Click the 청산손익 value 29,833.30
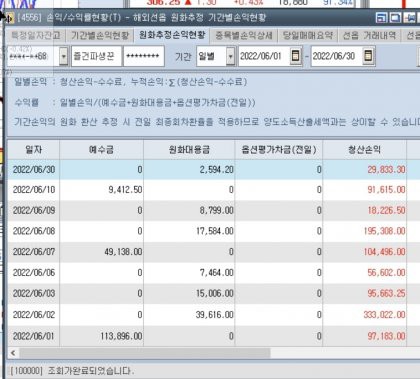 tap(386, 170)
